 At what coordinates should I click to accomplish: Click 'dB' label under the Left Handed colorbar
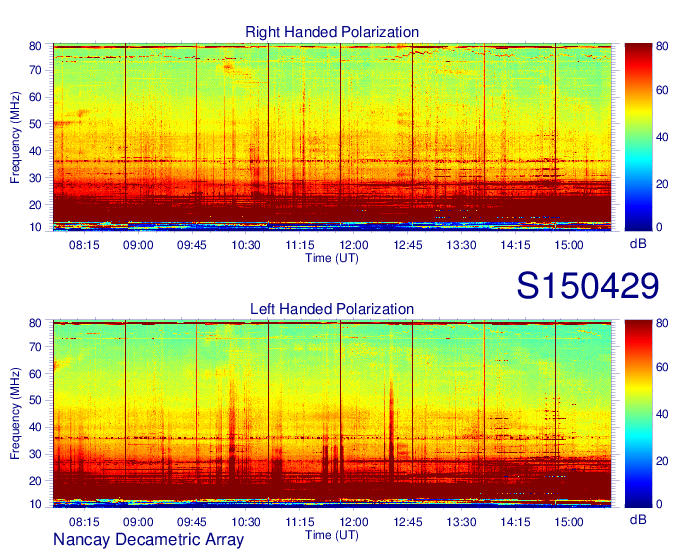click(x=638, y=519)
